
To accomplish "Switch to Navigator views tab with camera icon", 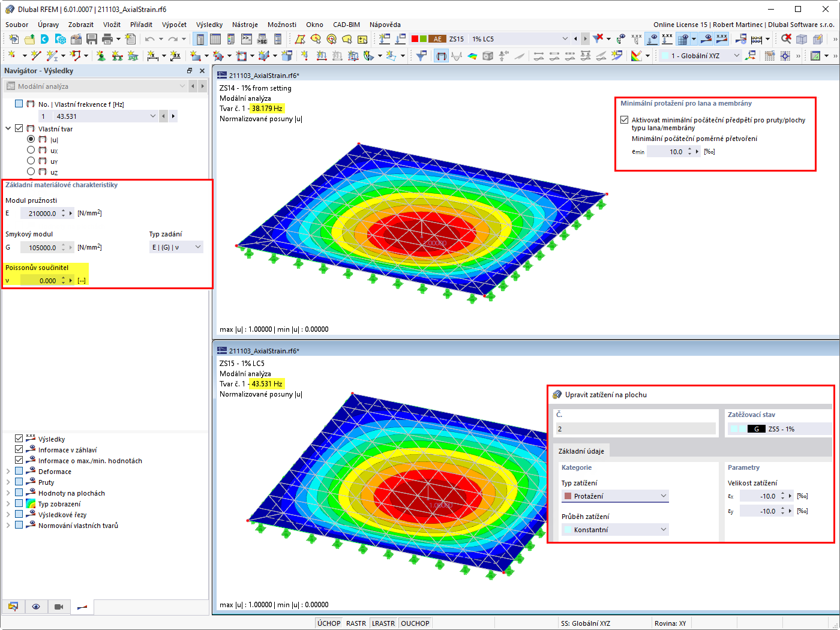I will tap(59, 607).
